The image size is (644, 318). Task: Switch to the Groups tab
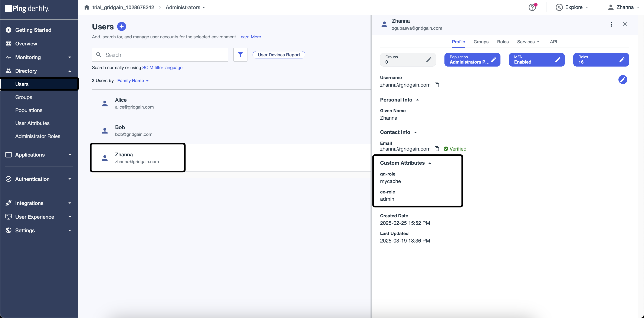481,42
